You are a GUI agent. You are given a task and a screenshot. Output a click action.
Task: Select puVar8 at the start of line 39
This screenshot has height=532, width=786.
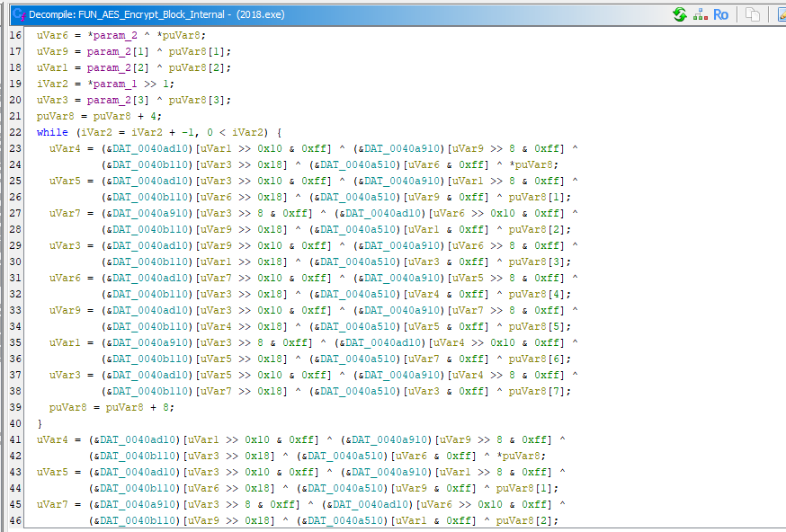click(x=65, y=407)
